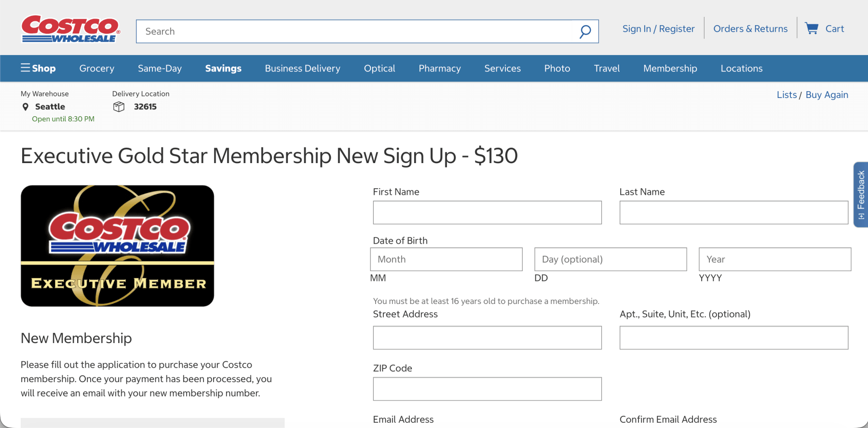The width and height of the screenshot is (868, 428).
Task: Click the Sign In / Register link
Action: [x=658, y=29]
